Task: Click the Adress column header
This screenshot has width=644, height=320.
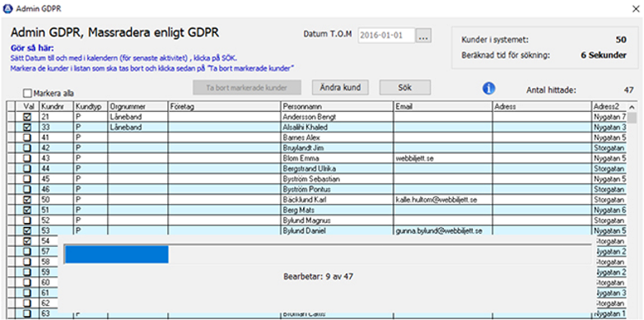Action: 542,106
